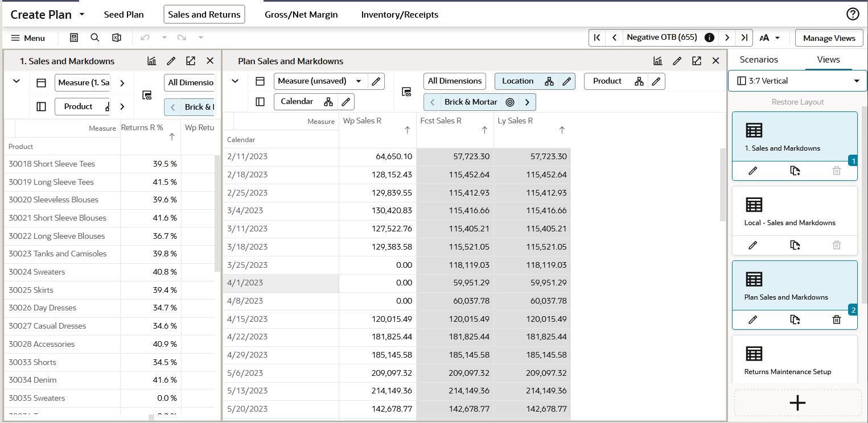Duplicate the Local - Sales and Markdowns view
This screenshot has width=868, height=423.
coord(795,245)
